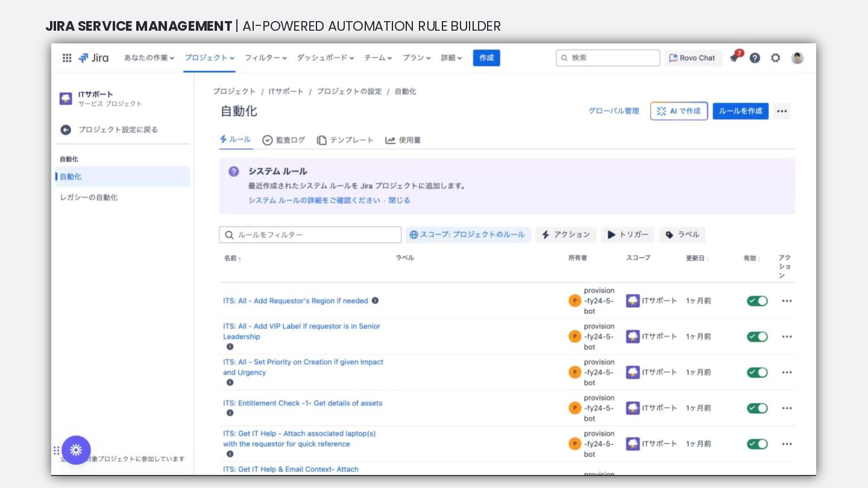The width and height of the screenshot is (868, 488).
Task: Open the スコープ: プロジェクトのルール filter dropdown
Action: (468, 234)
